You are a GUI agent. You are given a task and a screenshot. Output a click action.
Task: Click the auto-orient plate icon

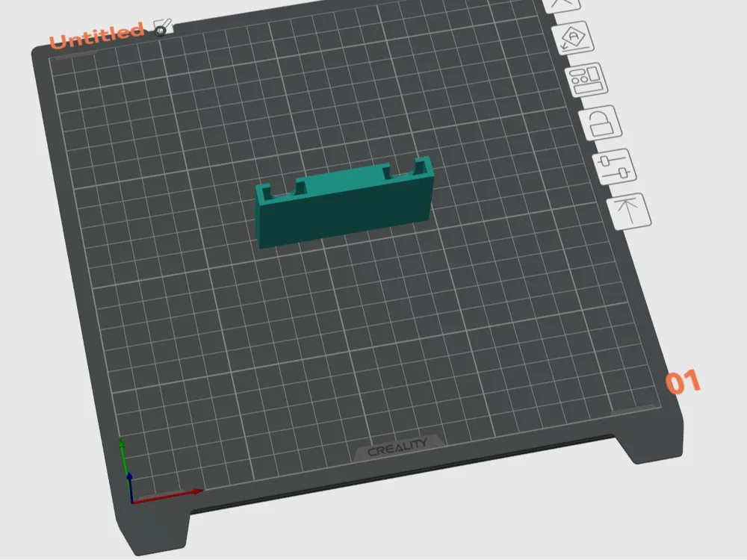click(x=573, y=37)
